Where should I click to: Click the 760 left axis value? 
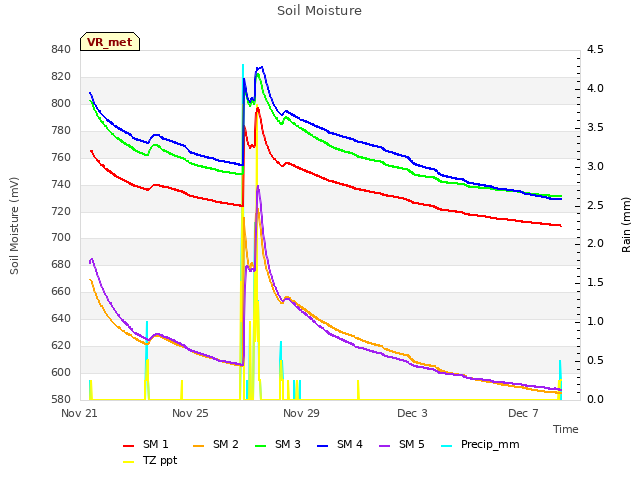tap(61, 157)
